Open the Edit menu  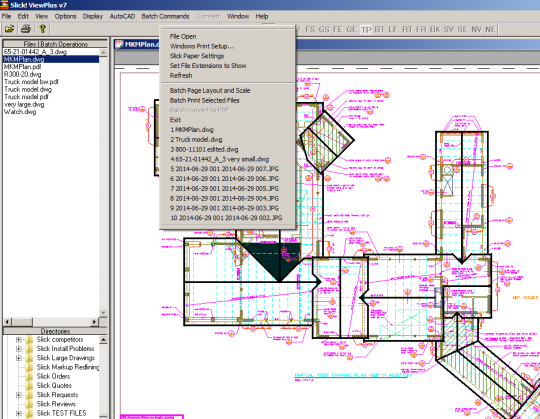(23, 16)
